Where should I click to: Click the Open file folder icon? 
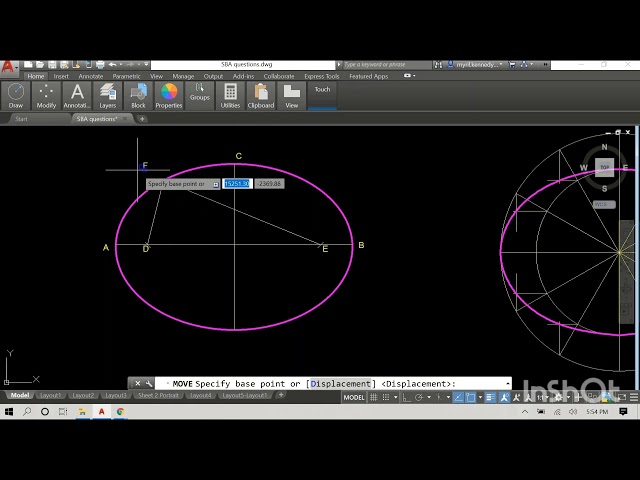pos(40,64)
